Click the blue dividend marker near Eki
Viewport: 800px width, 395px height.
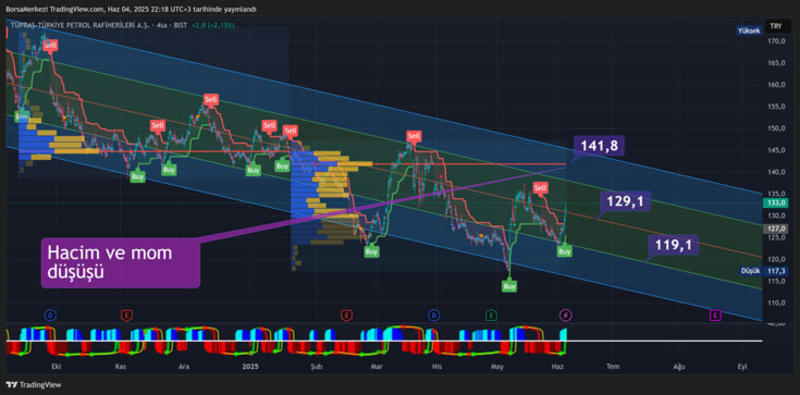pos(50,315)
